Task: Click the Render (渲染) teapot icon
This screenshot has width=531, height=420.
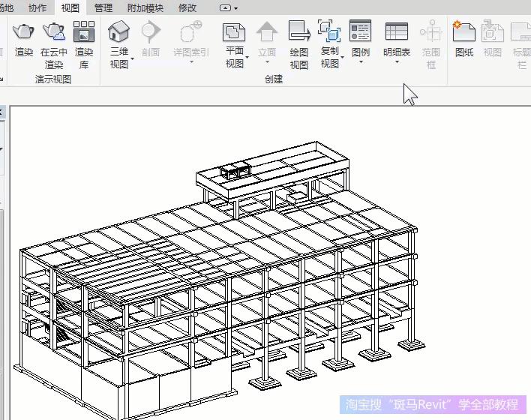Action: 24,32
